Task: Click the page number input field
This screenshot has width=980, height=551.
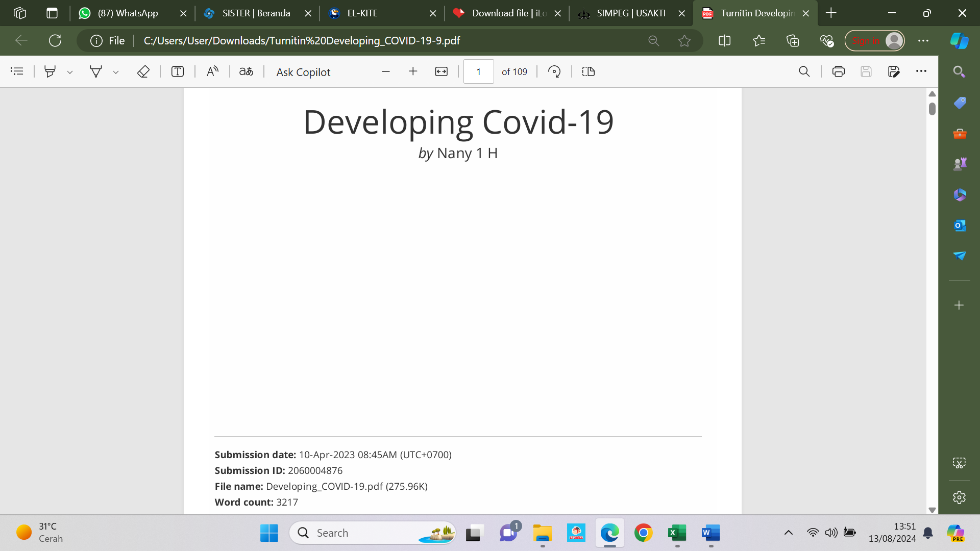Action: click(478, 71)
